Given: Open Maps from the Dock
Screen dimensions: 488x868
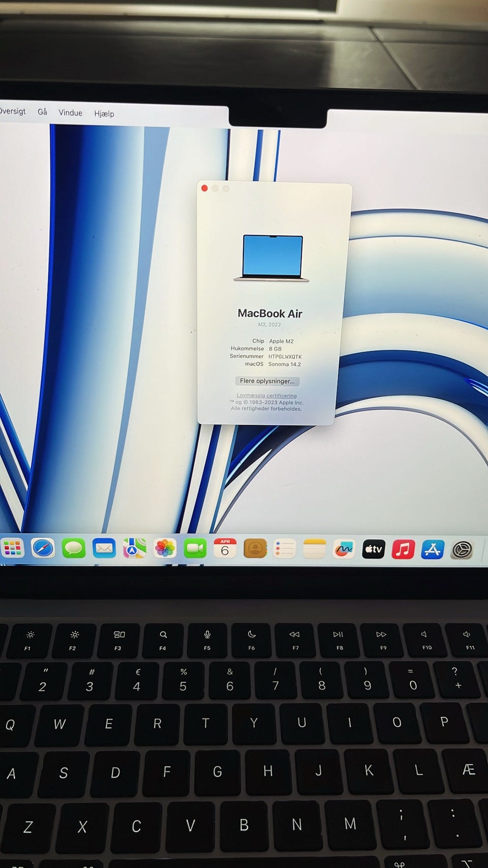Looking at the screenshot, I should (x=134, y=549).
